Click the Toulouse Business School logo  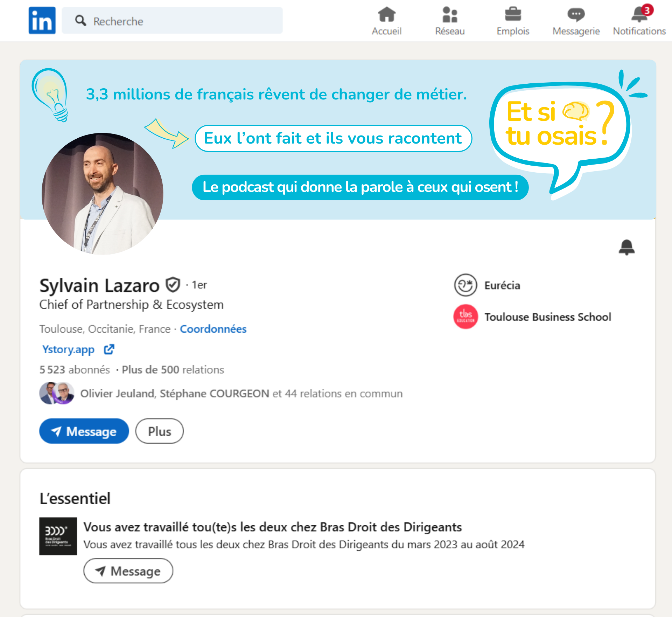pos(465,317)
